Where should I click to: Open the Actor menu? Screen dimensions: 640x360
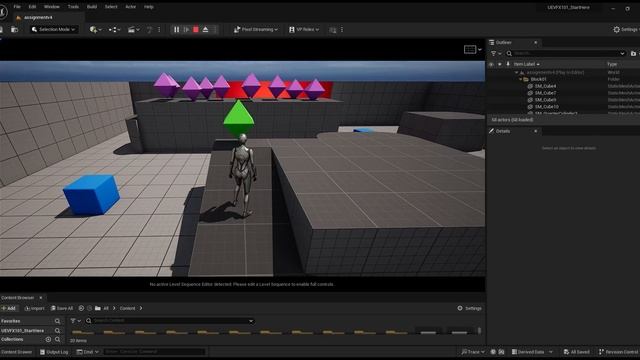(131, 7)
